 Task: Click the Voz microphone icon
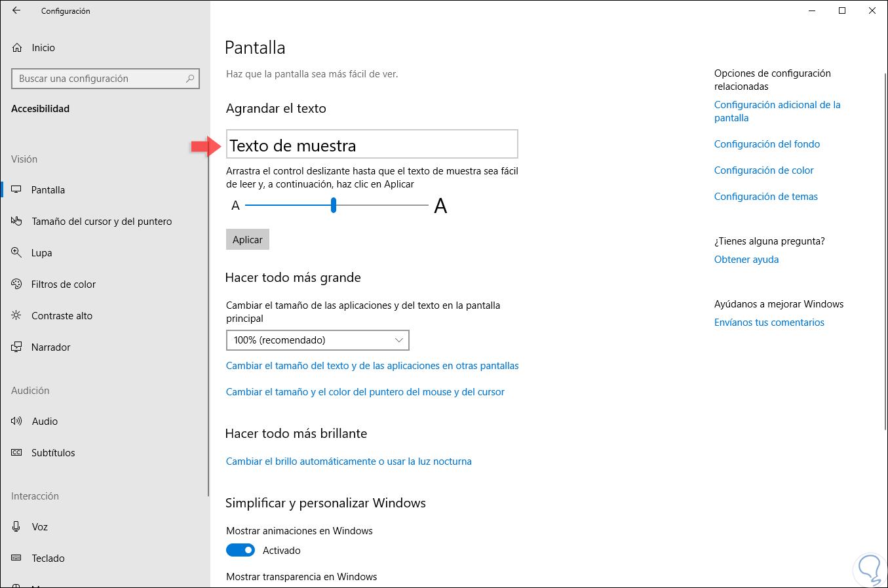point(16,526)
